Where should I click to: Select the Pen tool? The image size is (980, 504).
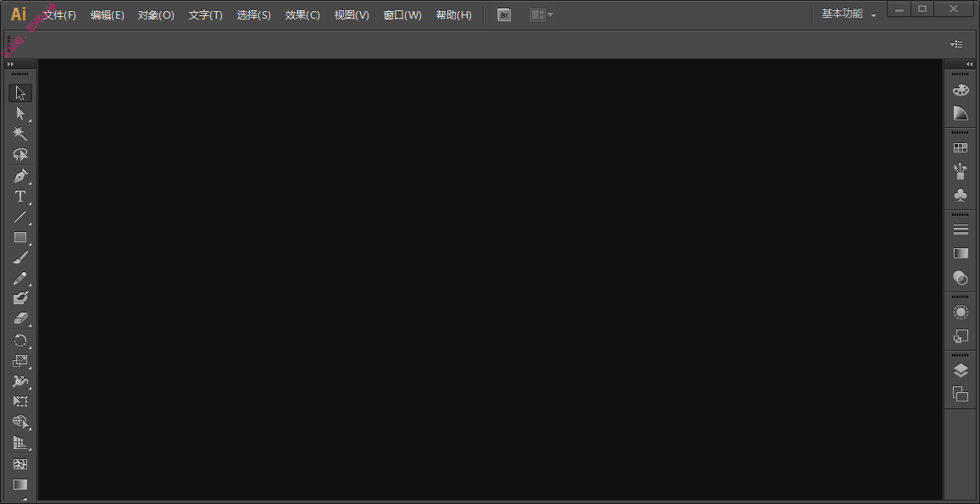(20, 176)
